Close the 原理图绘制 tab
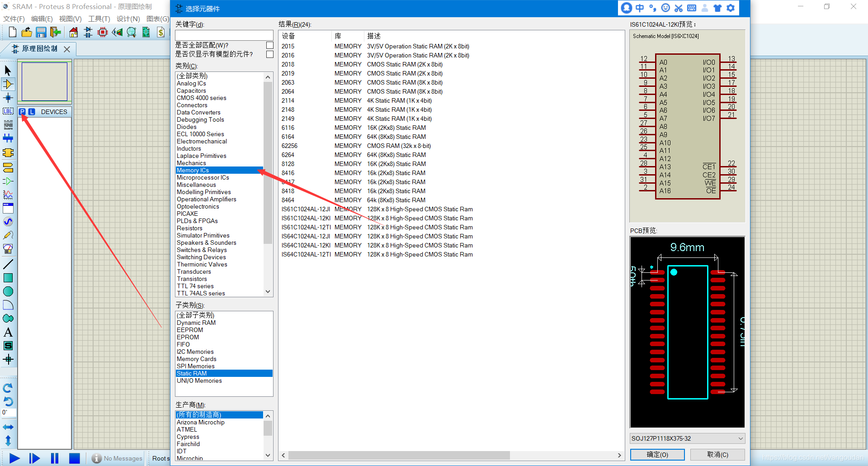868x466 pixels. click(x=67, y=49)
